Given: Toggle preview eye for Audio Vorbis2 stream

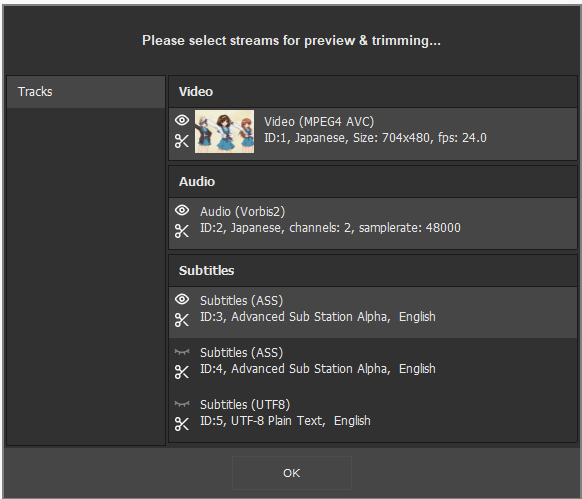Looking at the screenshot, I should [182, 210].
